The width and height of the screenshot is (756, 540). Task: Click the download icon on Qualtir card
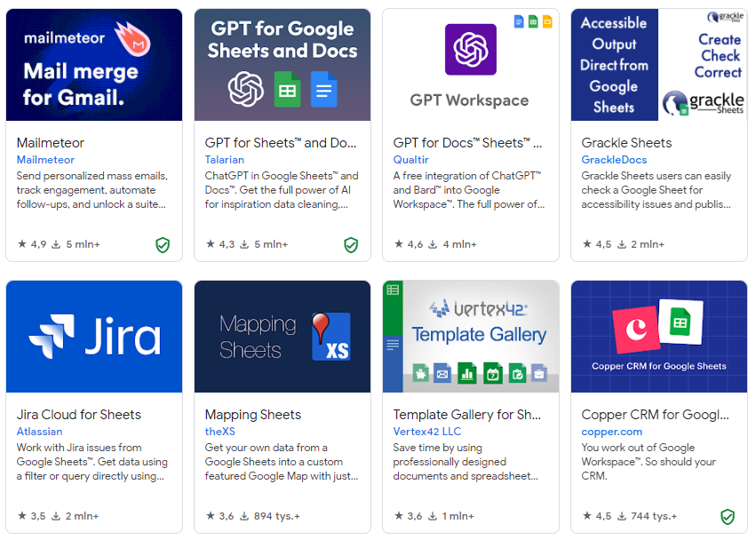(x=433, y=244)
